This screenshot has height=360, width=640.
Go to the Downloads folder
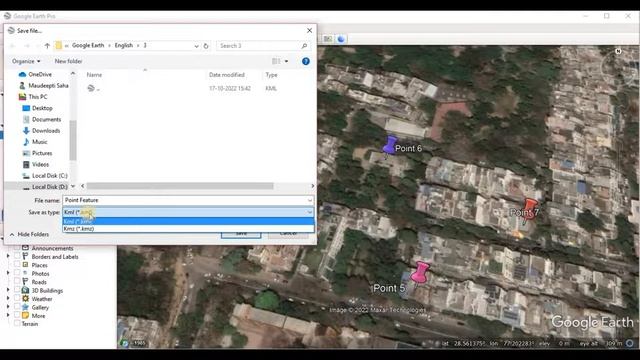(42, 131)
